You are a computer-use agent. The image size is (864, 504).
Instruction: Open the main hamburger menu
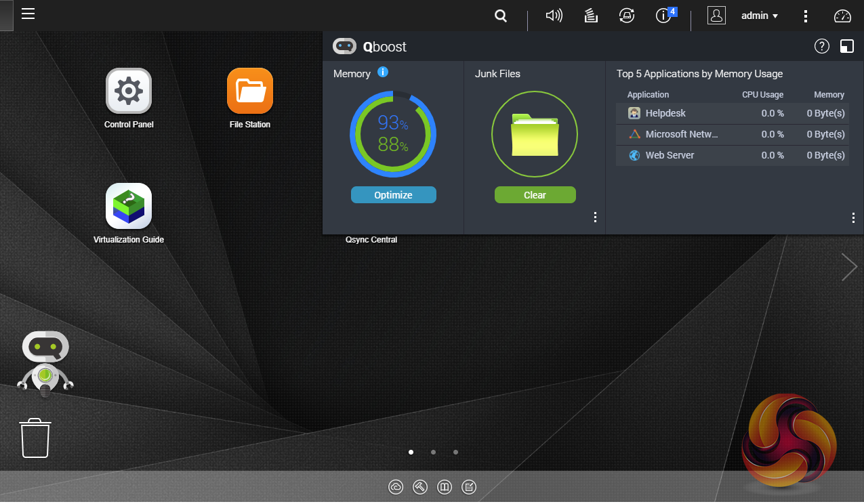pyautogui.click(x=28, y=14)
